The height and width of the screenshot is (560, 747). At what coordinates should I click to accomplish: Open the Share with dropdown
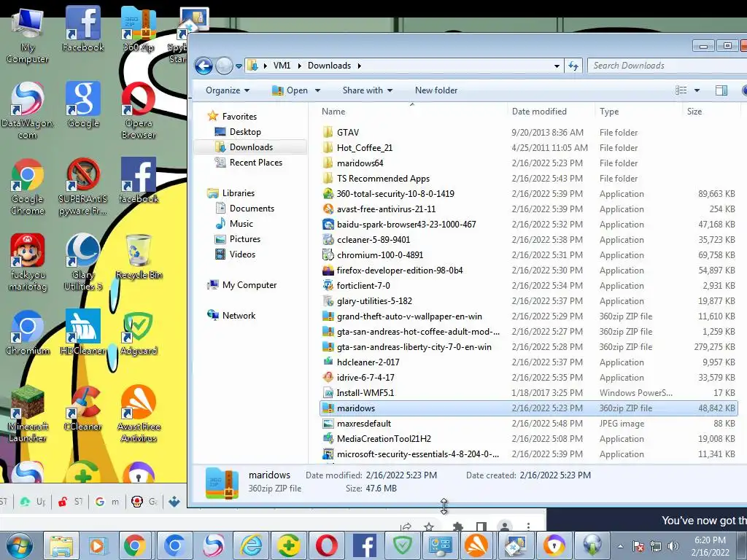(x=368, y=90)
